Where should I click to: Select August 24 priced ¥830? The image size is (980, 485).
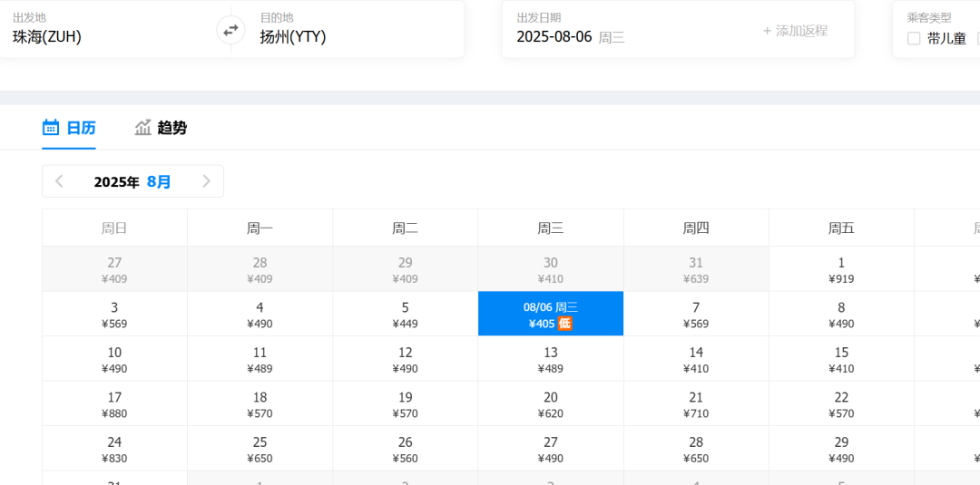114,449
